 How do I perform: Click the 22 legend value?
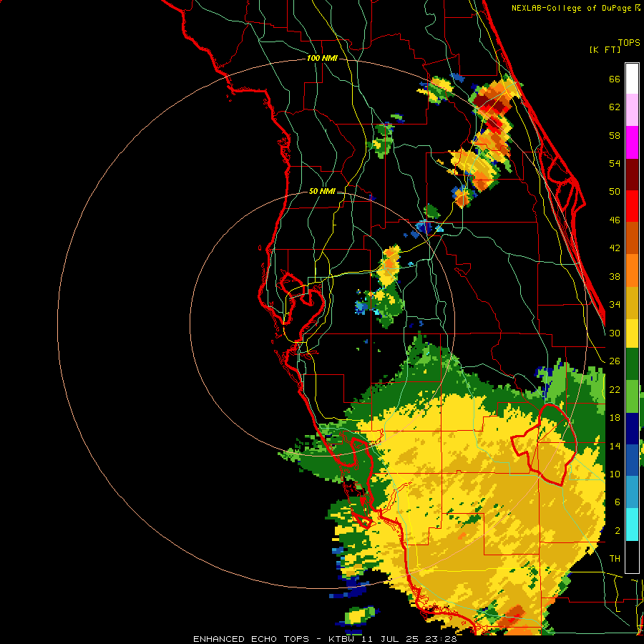pyautogui.click(x=615, y=389)
